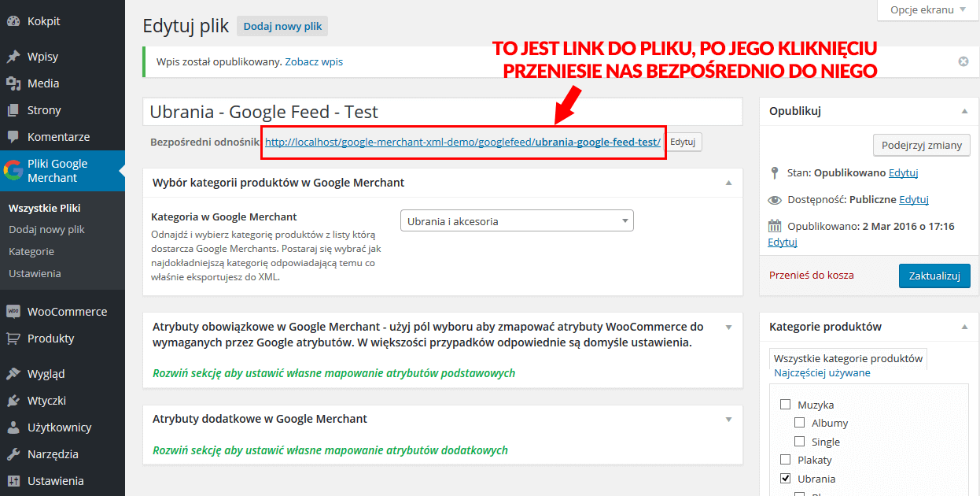Click the Narzędzia wrench icon

tap(13, 454)
